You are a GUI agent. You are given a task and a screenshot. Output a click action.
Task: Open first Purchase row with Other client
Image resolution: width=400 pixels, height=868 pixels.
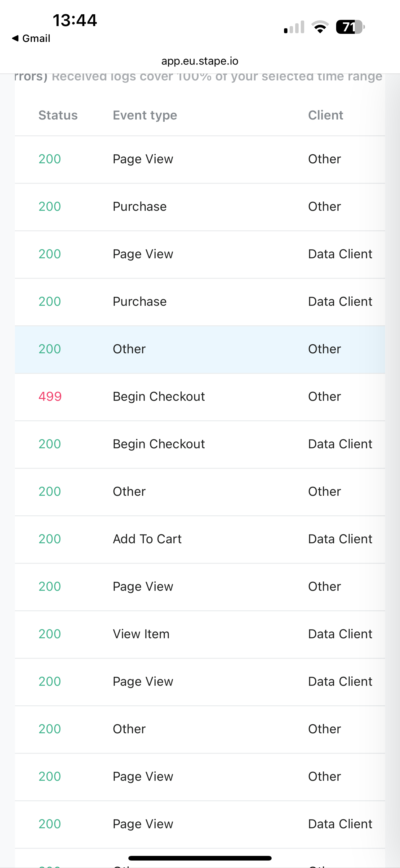200,207
